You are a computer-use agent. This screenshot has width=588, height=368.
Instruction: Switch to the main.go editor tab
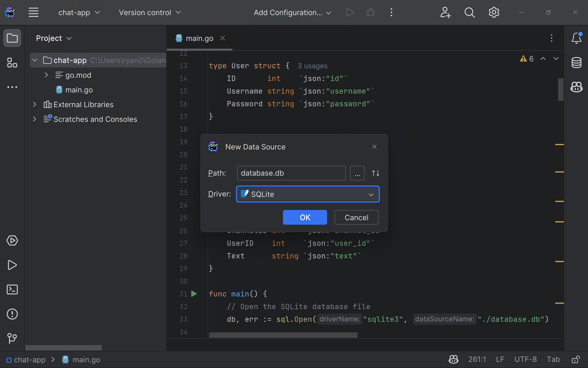coord(199,38)
